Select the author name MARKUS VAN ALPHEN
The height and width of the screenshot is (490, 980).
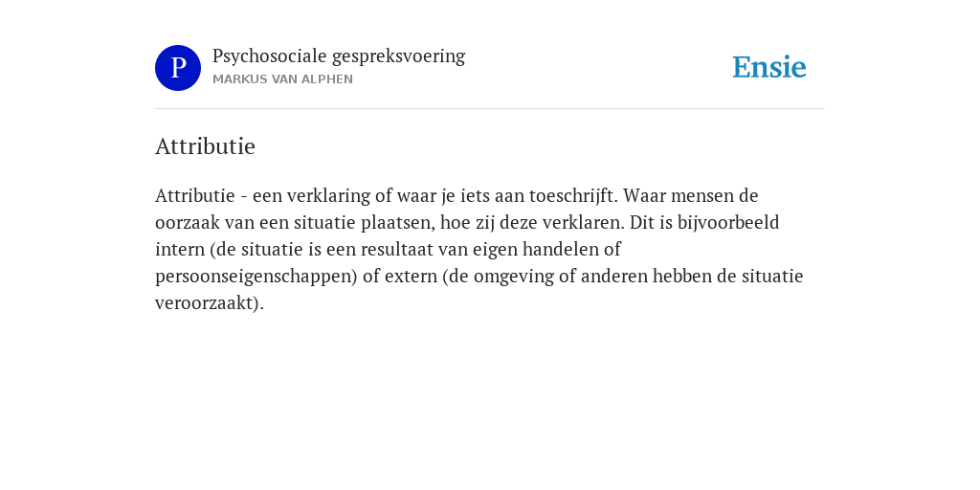[282, 79]
